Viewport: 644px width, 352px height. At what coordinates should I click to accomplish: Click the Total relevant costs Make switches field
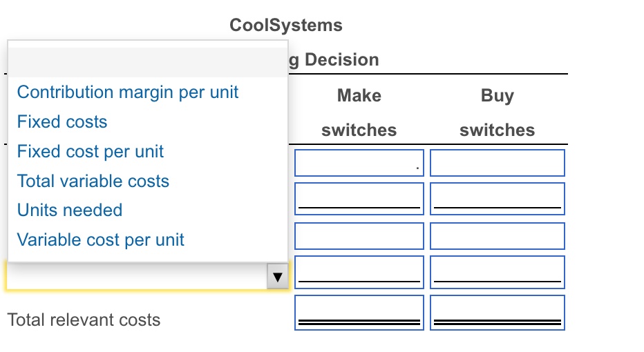tap(359, 312)
